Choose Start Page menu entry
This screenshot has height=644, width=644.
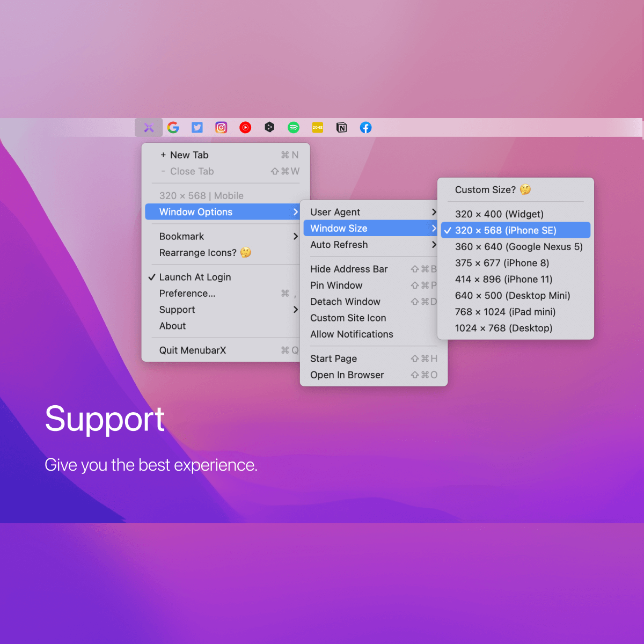click(374, 358)
